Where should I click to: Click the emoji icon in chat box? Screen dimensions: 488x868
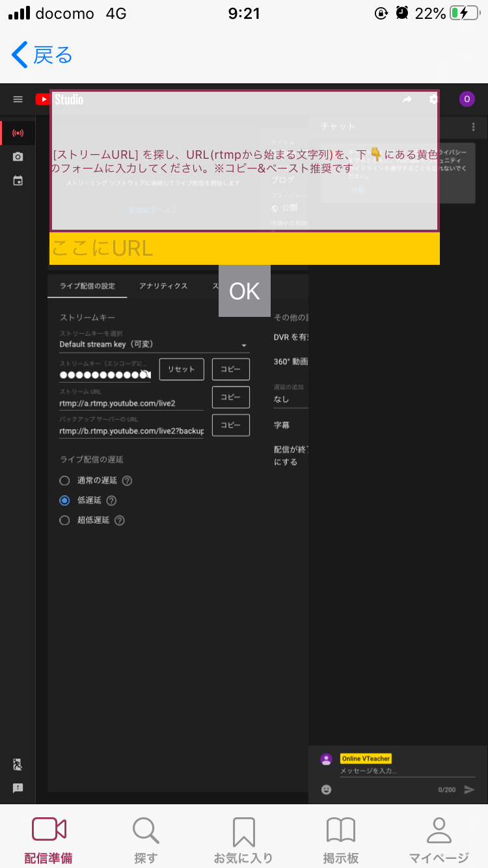pyautogui.click(x=327, y=789)
